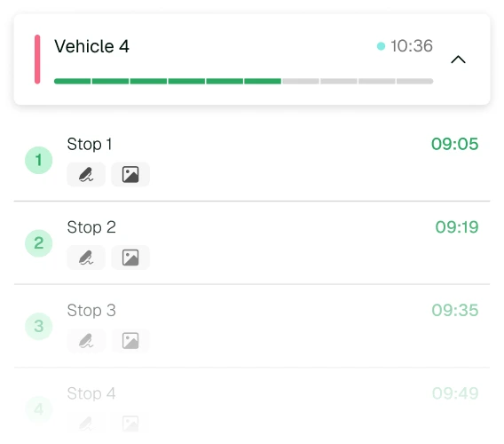Viewport: 504px width, 444px height.
Task: View Stop 2 photo proof
Action: pyautogui.click(x=130, y=258)
